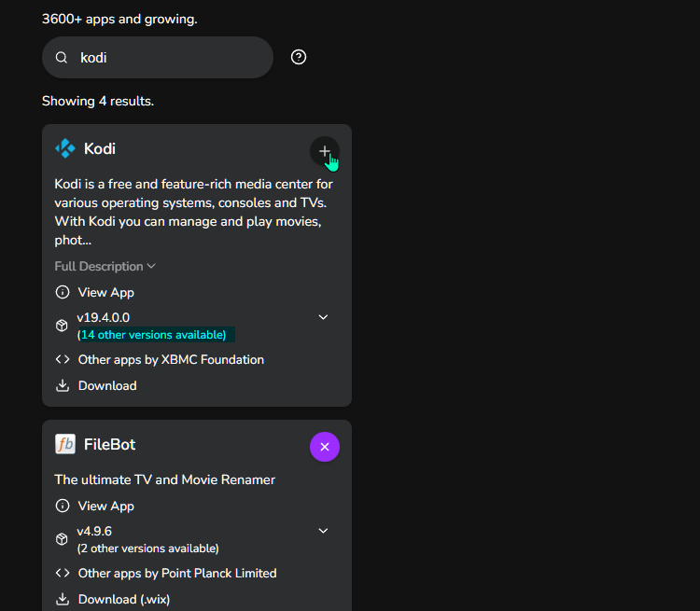Open the Kodi version dropdown chevron
Screen dimensions: 700x611
tap(323, 317)
